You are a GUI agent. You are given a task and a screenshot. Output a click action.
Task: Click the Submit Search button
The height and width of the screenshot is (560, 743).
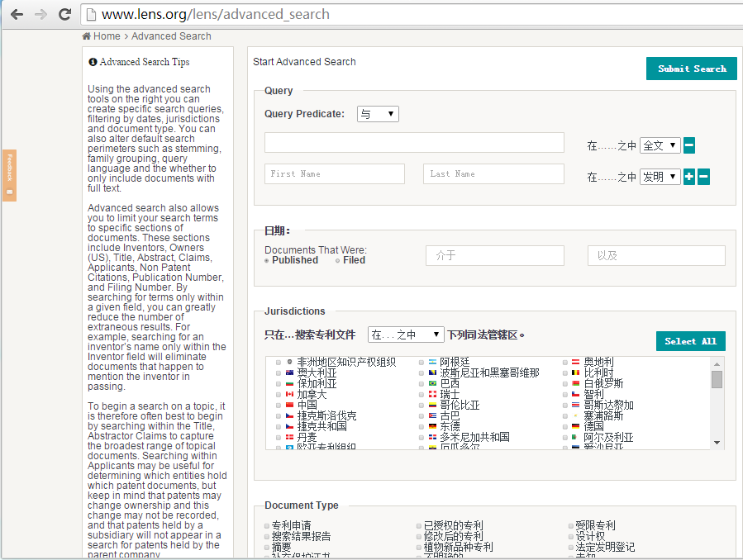[692, 69]
